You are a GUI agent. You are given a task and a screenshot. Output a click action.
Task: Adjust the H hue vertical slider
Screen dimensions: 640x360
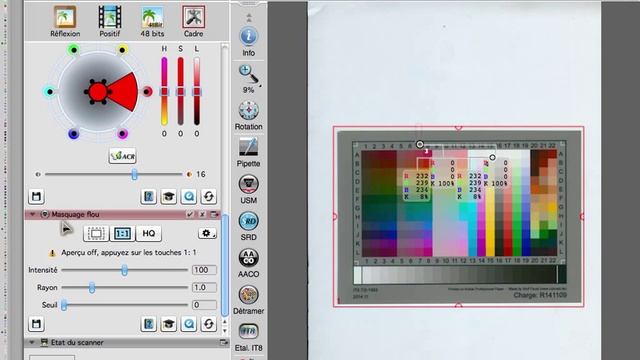[164, 91]
